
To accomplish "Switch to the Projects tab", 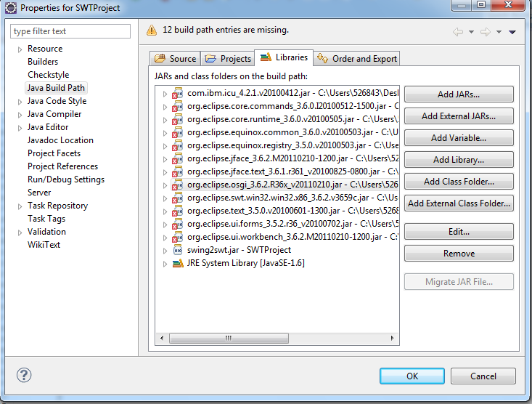I will [x=228, y=58].
